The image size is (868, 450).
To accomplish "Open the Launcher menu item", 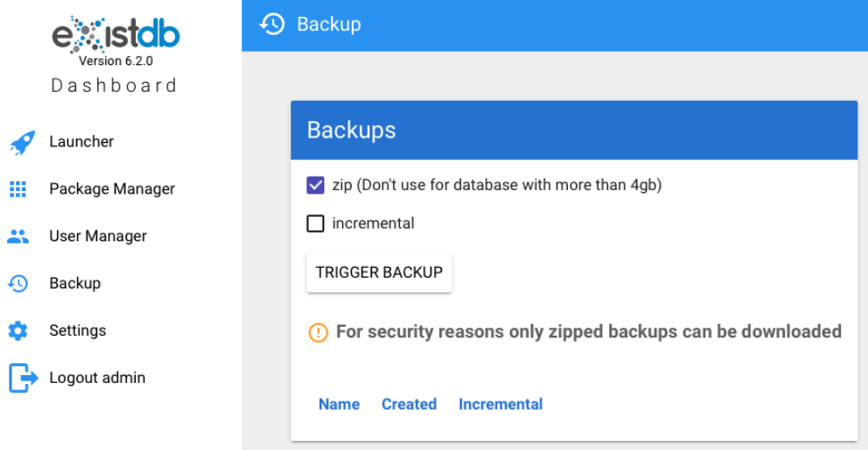I will tap(81, 142).
